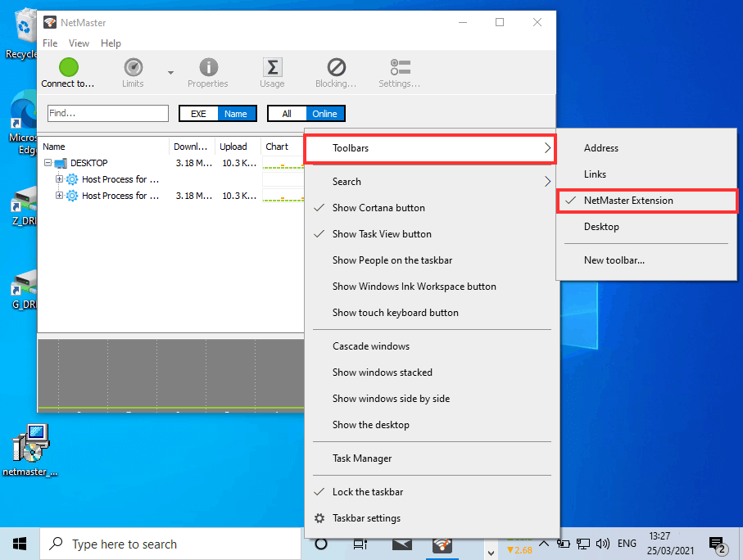
Task: Click the NetMaster title bar app icon
Action: pyautogui.click(x=50, y=22)
